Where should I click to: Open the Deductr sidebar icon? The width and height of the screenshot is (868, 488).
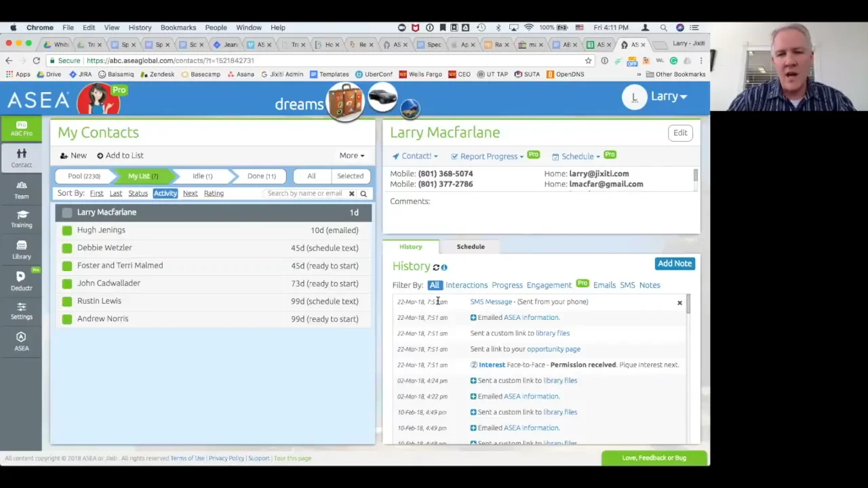click(x=21, y=281)
